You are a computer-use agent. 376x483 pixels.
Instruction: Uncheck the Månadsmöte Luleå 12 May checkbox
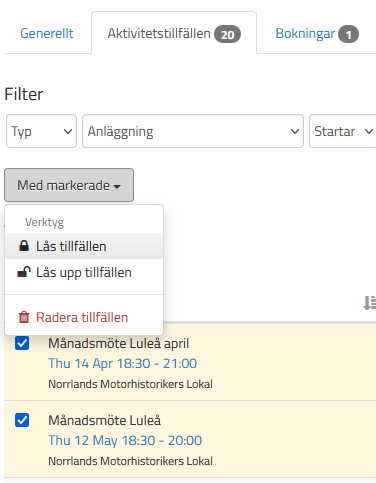(x=22, y=420)
